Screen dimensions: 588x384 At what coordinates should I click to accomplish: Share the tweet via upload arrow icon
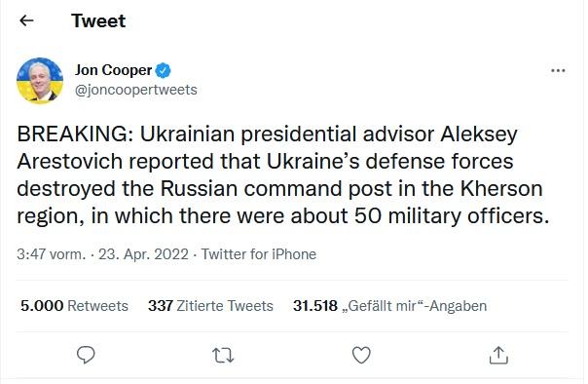[498, 355]
